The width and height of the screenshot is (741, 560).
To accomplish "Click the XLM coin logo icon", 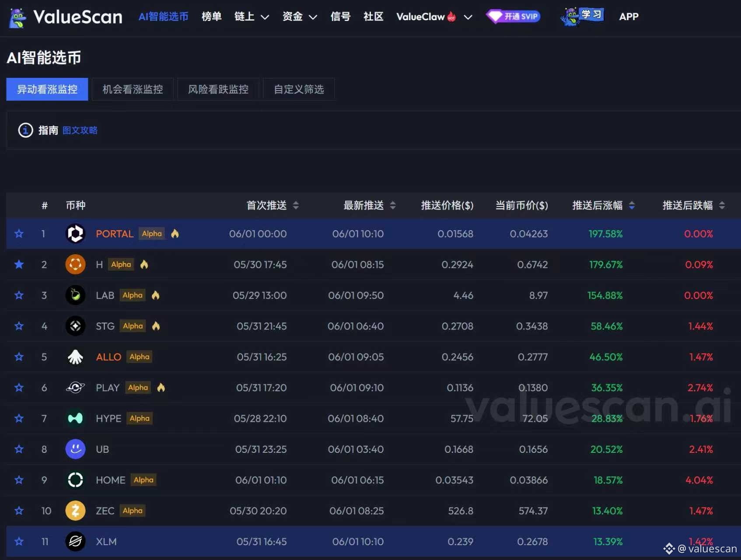I will click(75, 542).
